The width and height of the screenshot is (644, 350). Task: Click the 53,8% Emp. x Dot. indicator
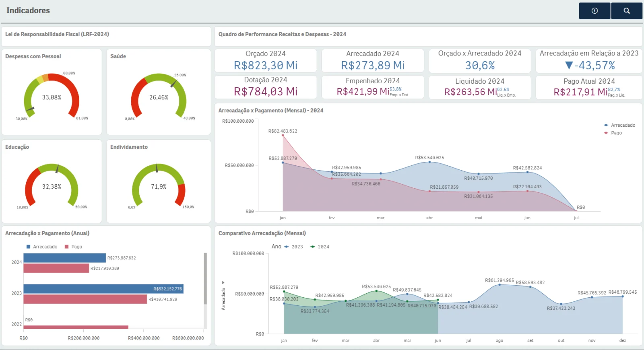399,92
